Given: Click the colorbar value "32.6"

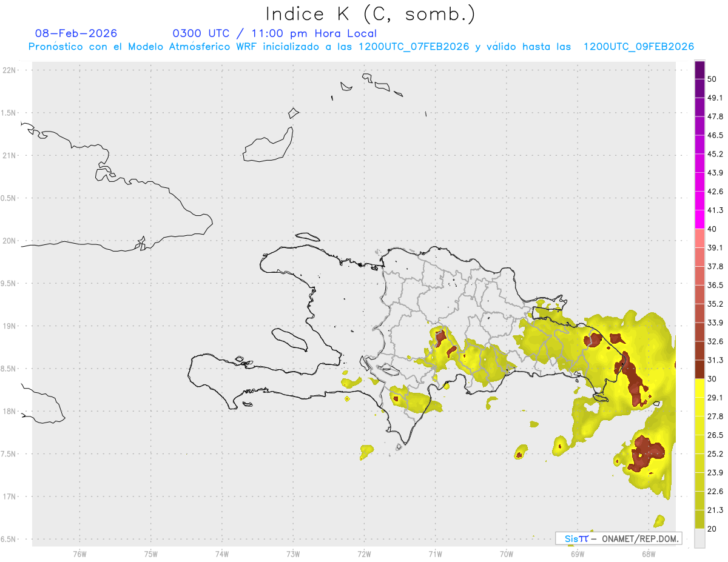Looking at the screenshot, I should (715, 341).
